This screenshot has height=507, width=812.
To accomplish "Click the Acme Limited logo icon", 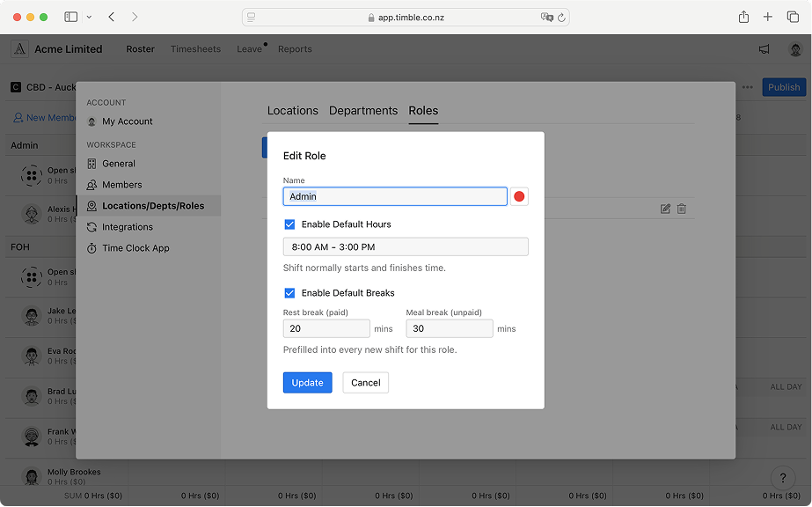I will [x=19, y=49].
